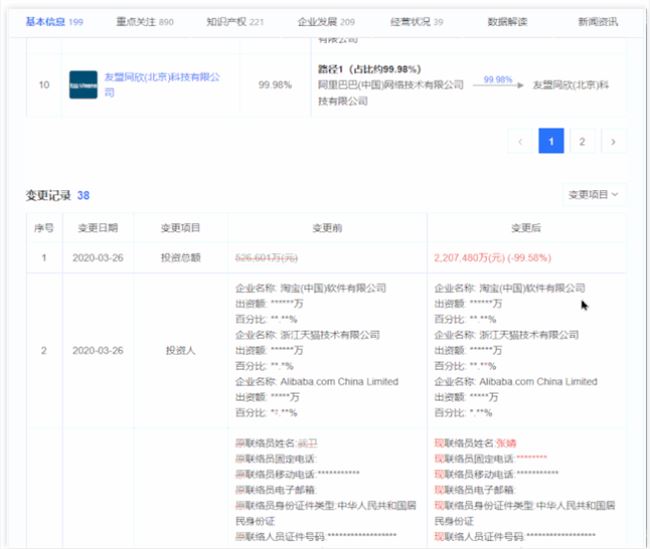Click Alibaba.com China Limited in 变更后 column
Viewport: 650px width, 549px height.
click(538, 381)
